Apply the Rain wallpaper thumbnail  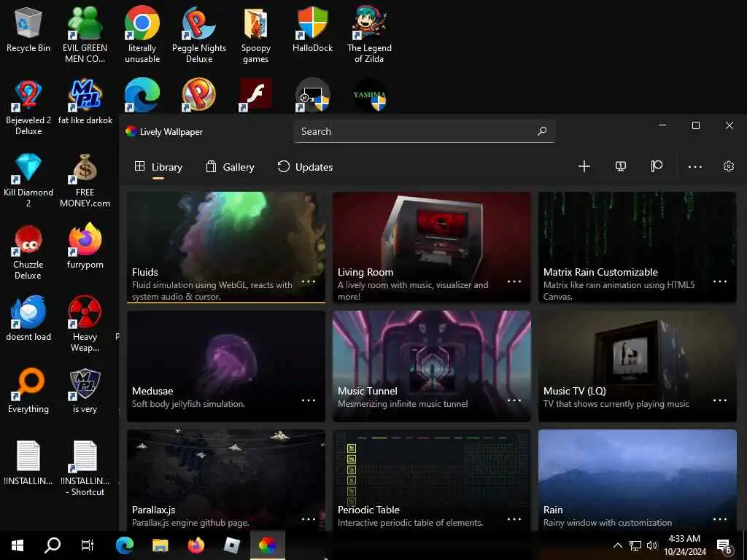(x=638, y=480)
